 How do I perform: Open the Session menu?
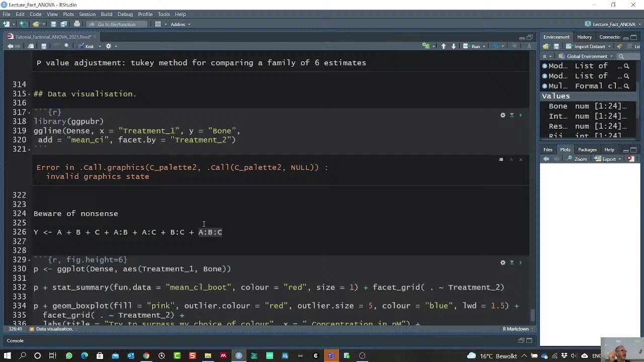pos(87,14)
